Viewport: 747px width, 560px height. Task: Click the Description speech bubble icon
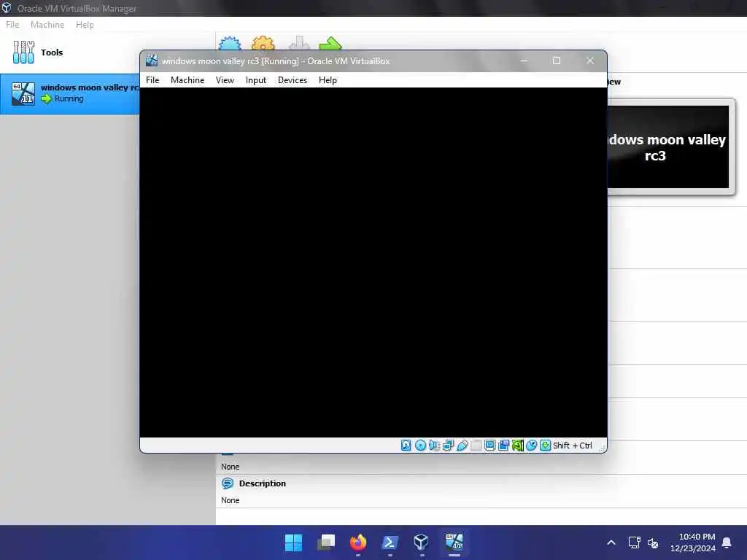click(x=228, y=483)
